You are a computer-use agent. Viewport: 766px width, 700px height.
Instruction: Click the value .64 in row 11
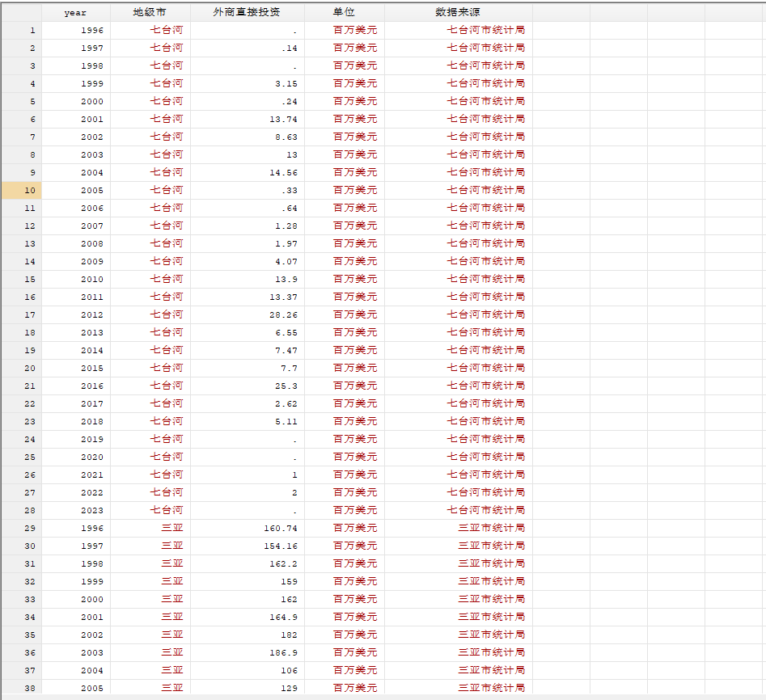pos(290,209)
